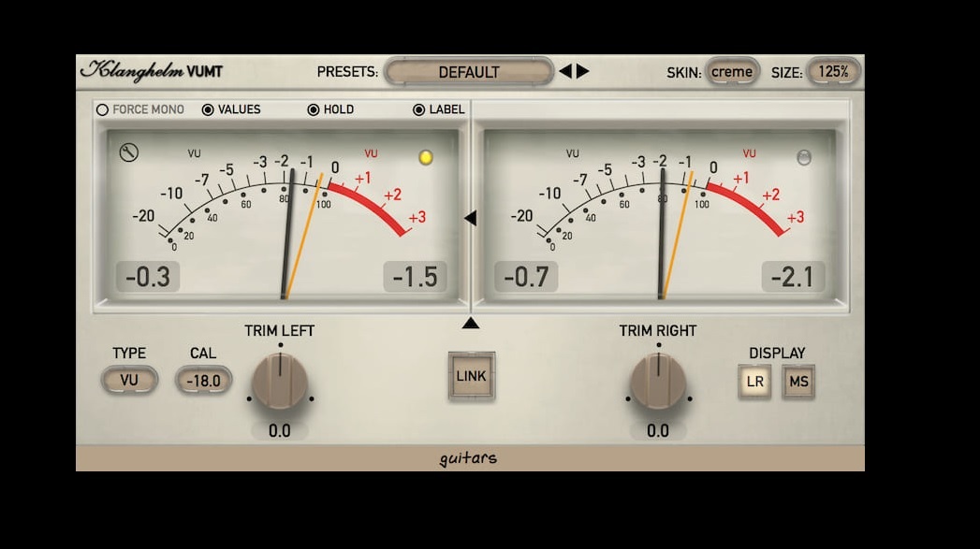Image resolution: width=980 pixels, height=549 pixels.
Task: Click the DISPLAY label
Action: 777,354
